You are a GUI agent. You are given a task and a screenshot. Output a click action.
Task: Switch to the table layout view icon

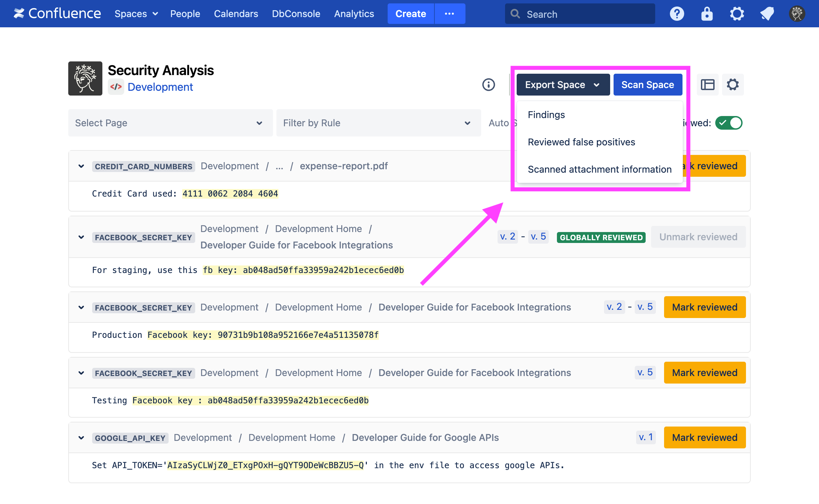[707, 85]
